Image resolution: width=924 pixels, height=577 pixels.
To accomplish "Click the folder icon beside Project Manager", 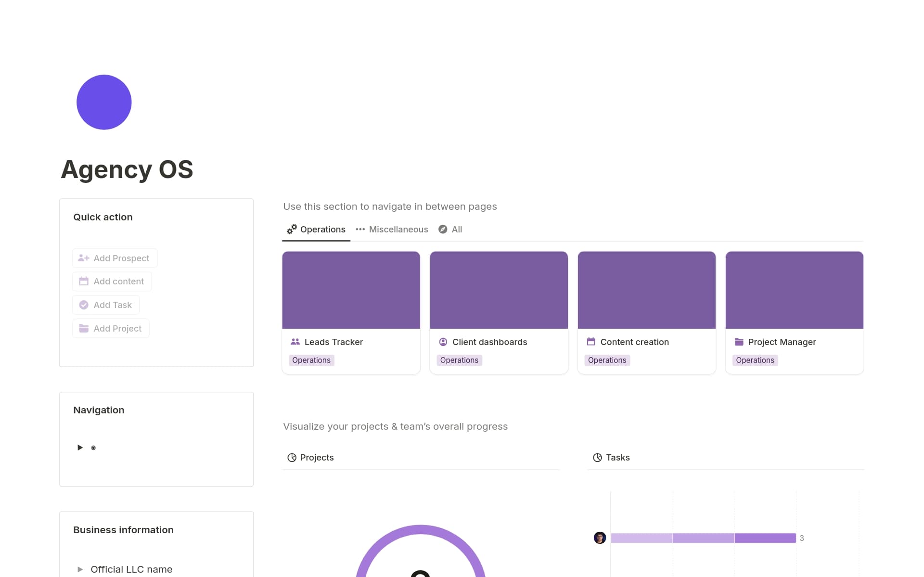I will click(739, 342).
